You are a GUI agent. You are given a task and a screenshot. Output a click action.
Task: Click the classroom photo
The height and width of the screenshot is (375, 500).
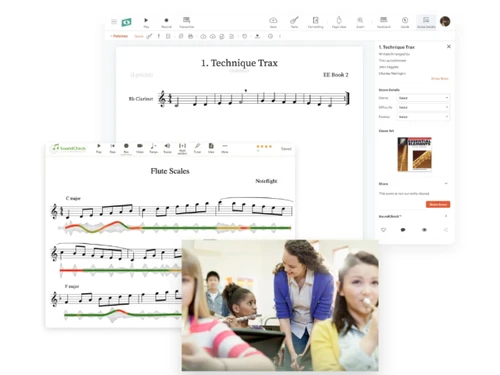(x=280, y=305)
